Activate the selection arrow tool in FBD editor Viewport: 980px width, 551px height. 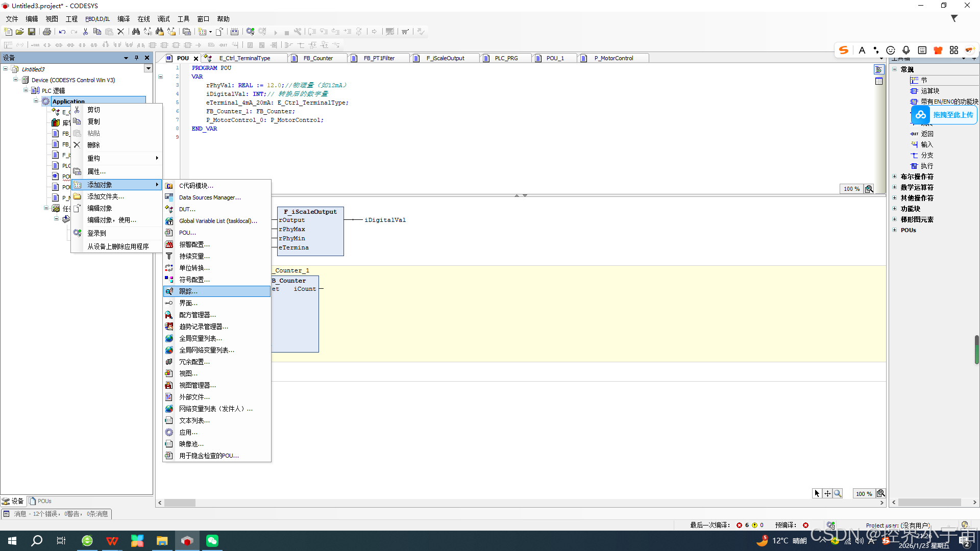817,493
